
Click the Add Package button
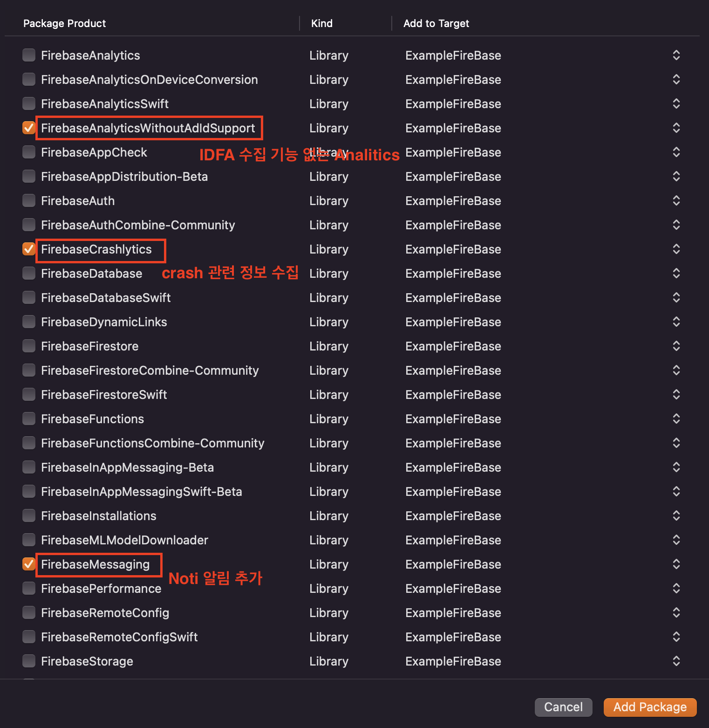[650, 707]
